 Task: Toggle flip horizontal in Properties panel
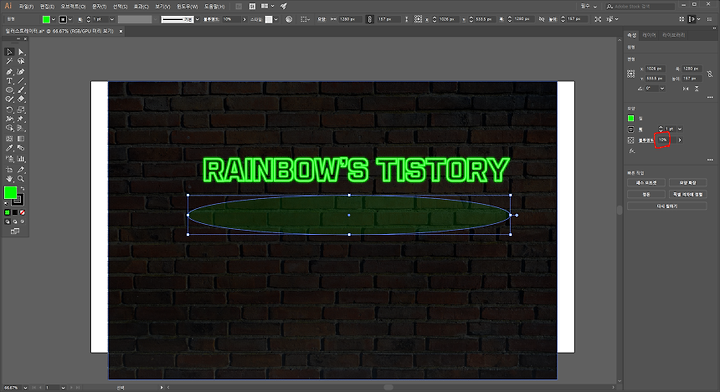[685, 89]
